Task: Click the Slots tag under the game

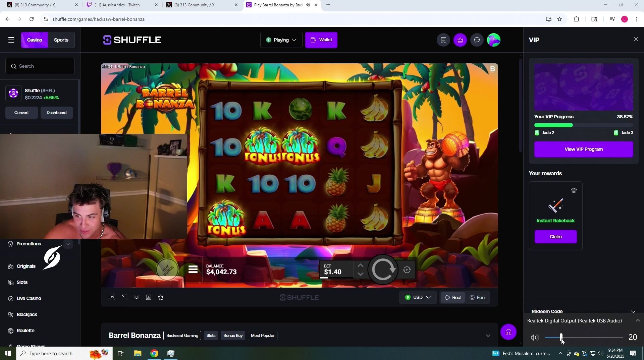Action: (x=211, y=336)
